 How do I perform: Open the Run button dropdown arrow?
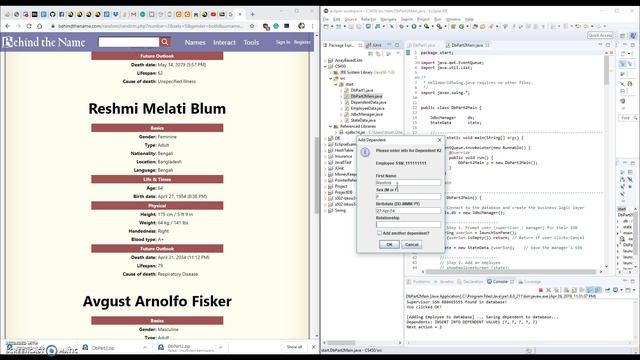pyautogui.click(x=419, y=27)
